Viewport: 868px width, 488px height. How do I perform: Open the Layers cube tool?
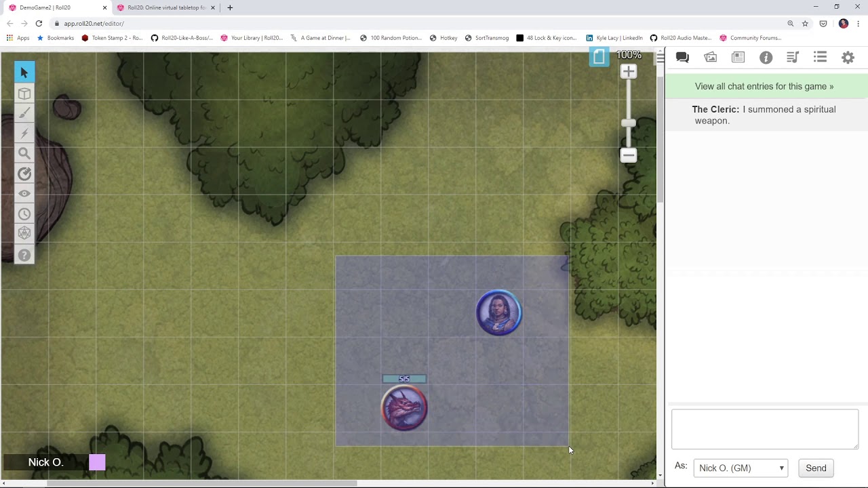pos(24,94)
